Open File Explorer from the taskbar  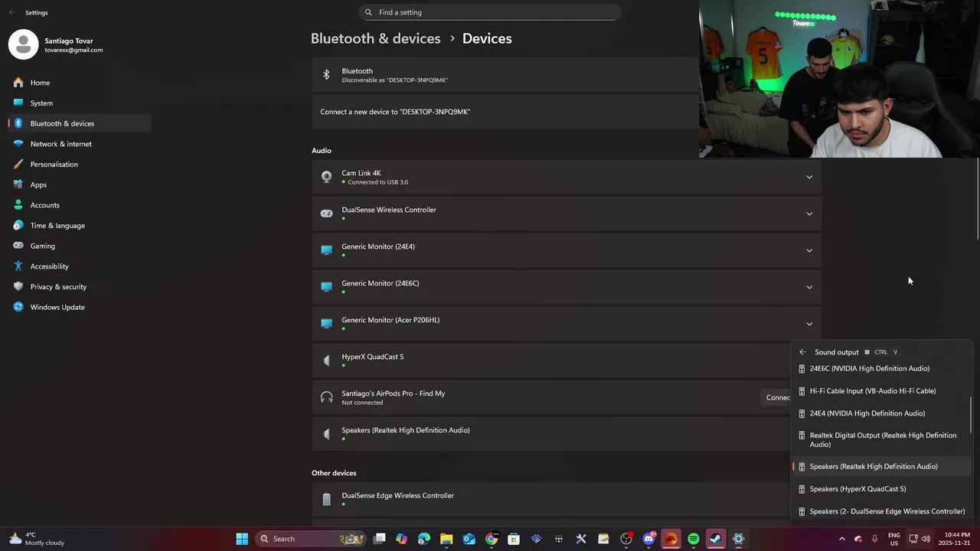tap(446, 539)
